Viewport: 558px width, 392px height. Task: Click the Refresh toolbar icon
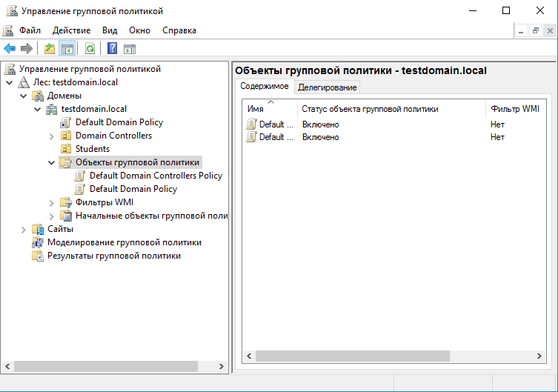[90, 49]
